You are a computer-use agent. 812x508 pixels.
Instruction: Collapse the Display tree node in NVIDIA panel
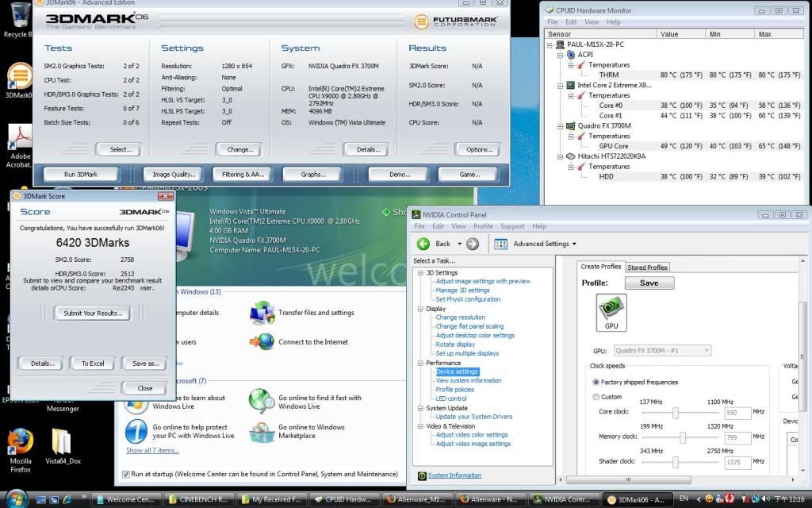tap(420, 309)
